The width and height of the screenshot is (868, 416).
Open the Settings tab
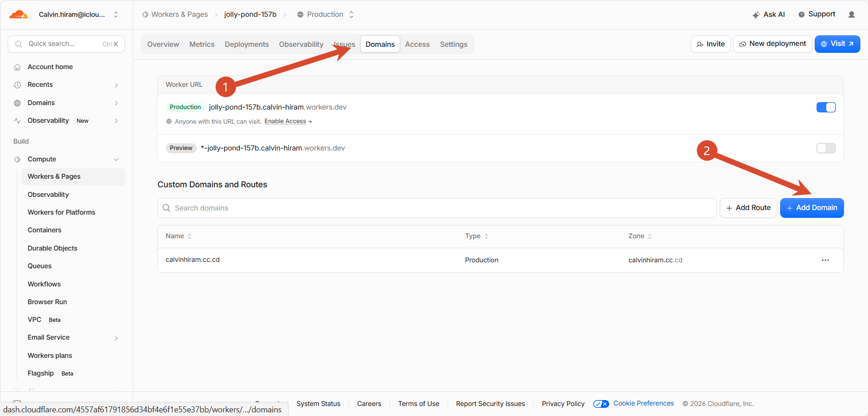[454, 45]
